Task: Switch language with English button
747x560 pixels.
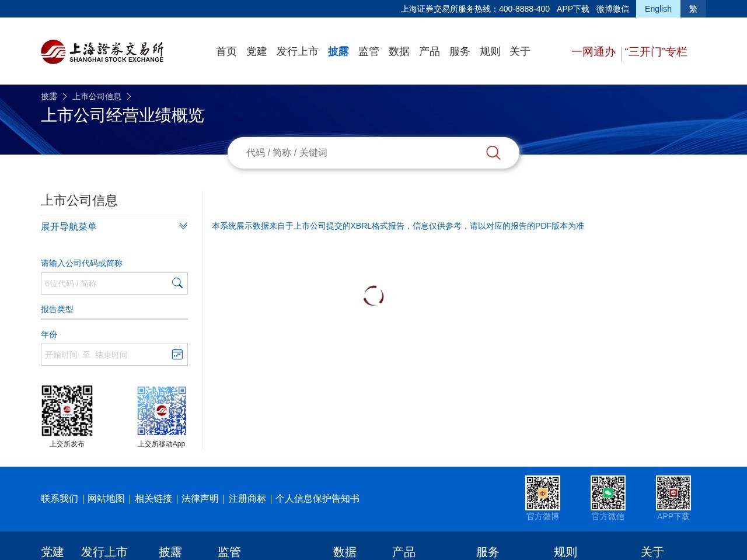Action: pyautogui.click(x=658, y=9)
